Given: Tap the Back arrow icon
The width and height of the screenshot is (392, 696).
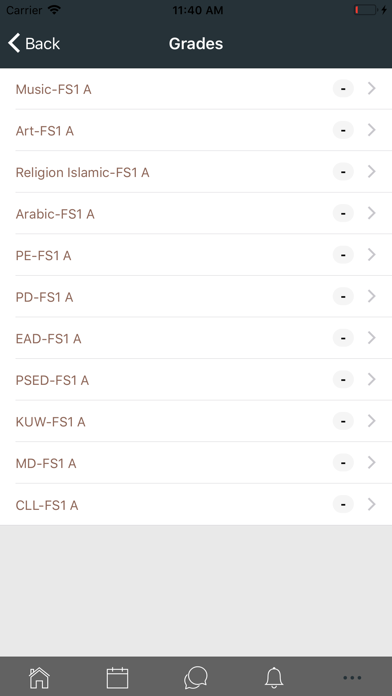Looking at the screenshot, I should coord(14,43).
